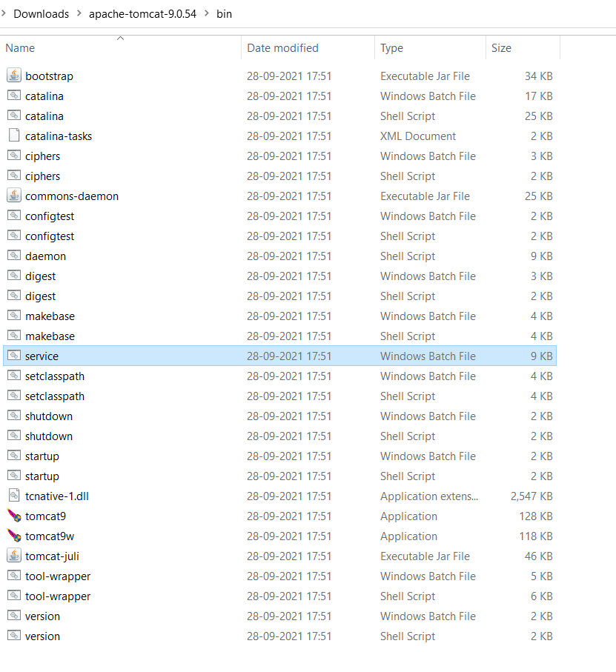Click the tomcat9 application feather icon

click(x=14, y=516)
